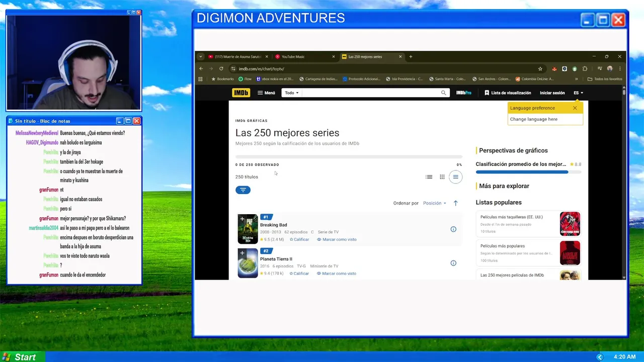Open a new browser tab

411,57
